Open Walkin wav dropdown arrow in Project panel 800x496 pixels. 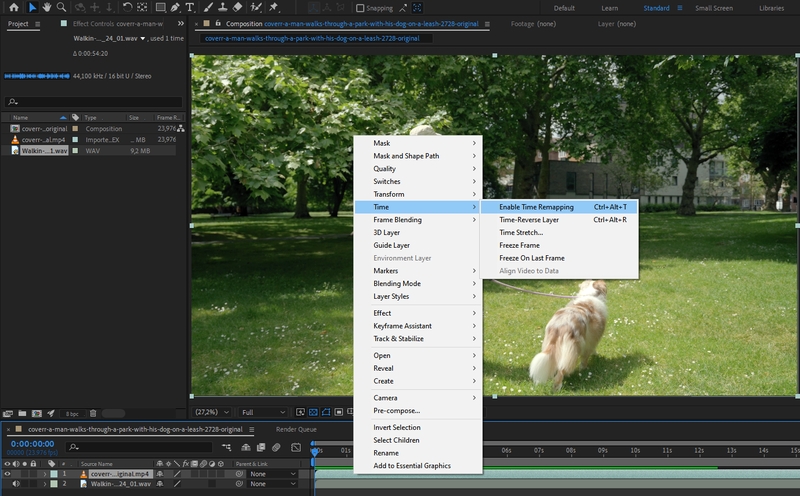pyautogui.click(x=143, y=38)
